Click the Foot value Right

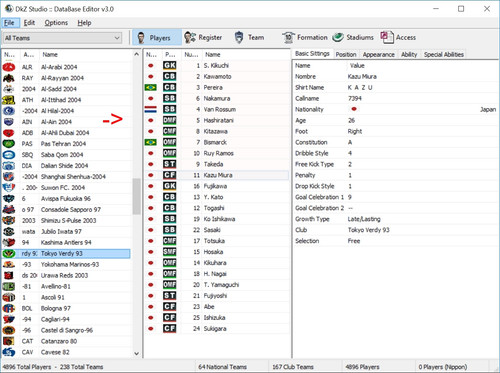click(355, 131)
